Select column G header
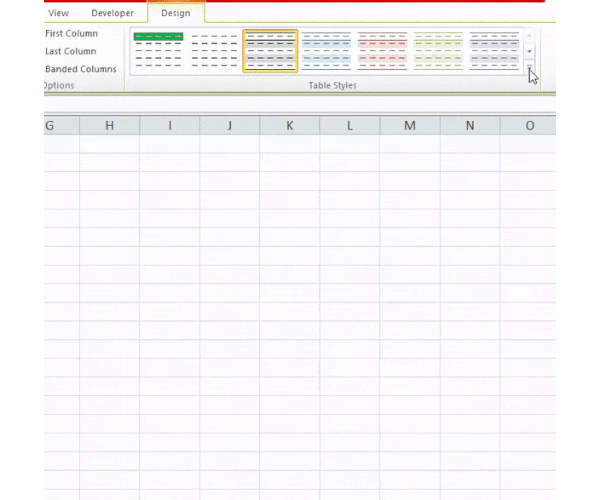The height and width of the screenshot is (500, 600). (x=62, y=125)
